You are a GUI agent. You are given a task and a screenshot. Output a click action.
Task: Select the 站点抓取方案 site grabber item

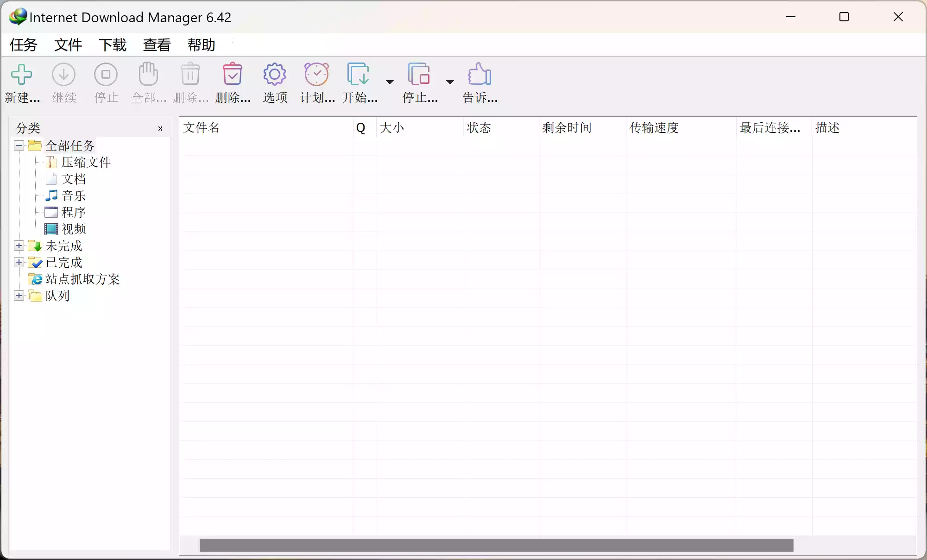pyautogui.click(x=82, y=279)
